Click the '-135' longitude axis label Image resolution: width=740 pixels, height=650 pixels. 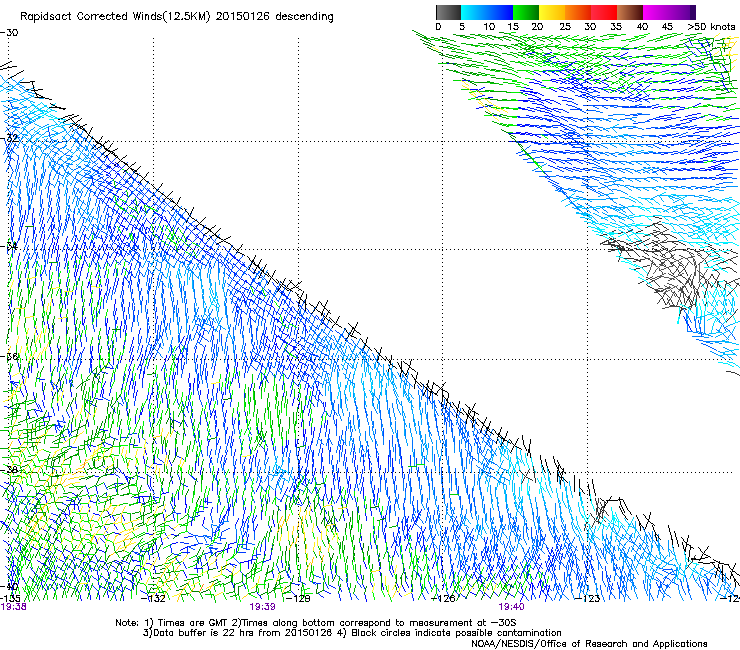(x=10, y=599)
